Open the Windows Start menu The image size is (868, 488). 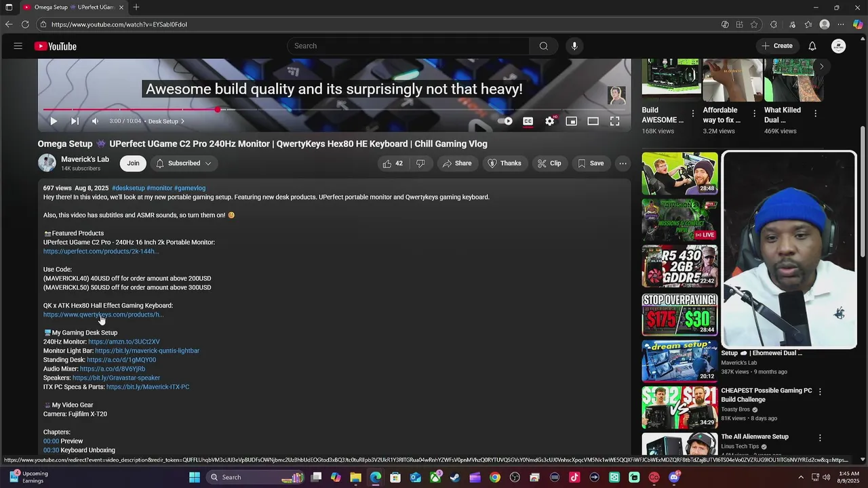click(195, 477)
